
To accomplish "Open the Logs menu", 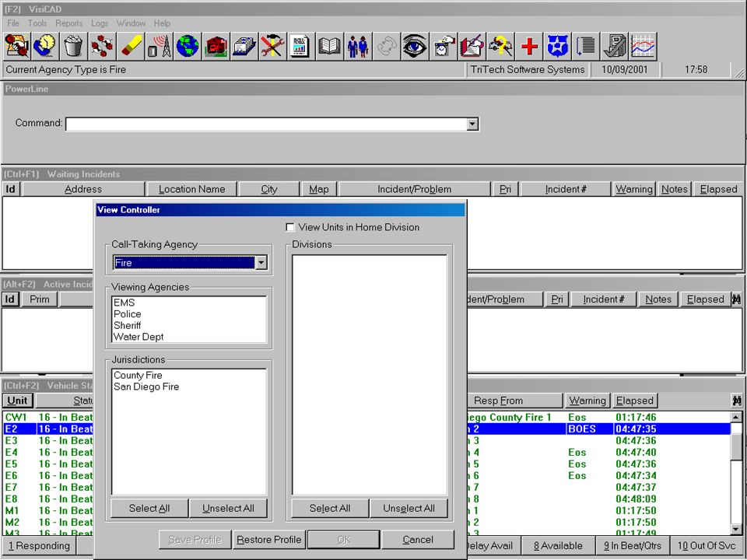I will coord(100,23).
